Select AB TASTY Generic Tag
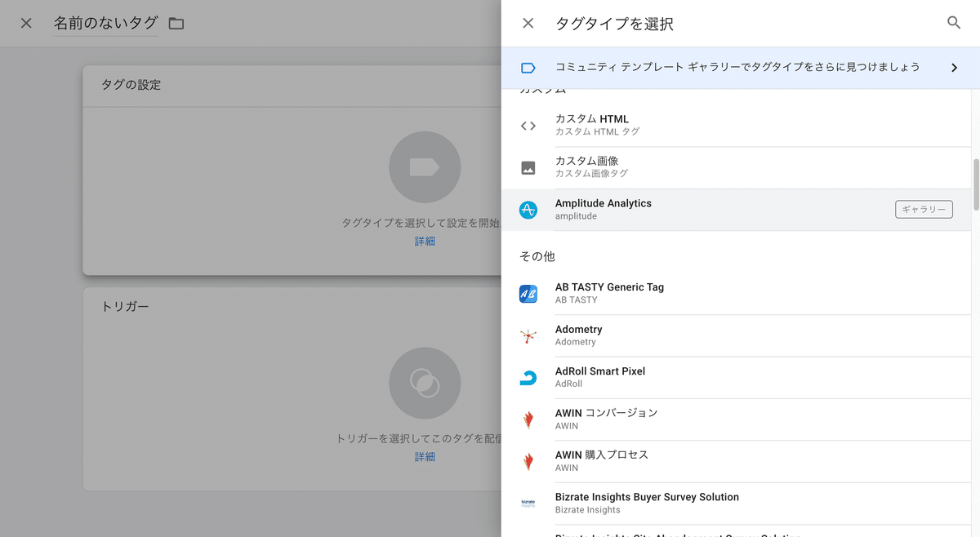 [x=736, y=294]
